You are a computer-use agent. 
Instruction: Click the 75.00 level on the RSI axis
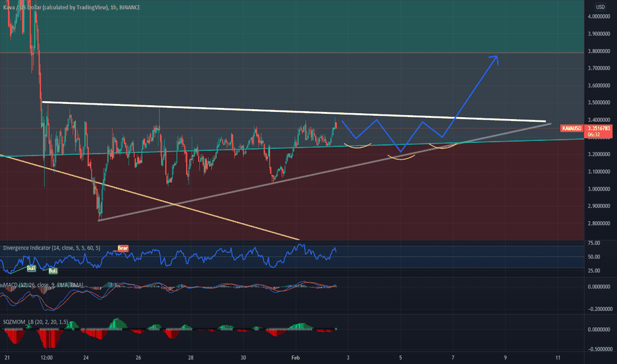click(594, 243)
